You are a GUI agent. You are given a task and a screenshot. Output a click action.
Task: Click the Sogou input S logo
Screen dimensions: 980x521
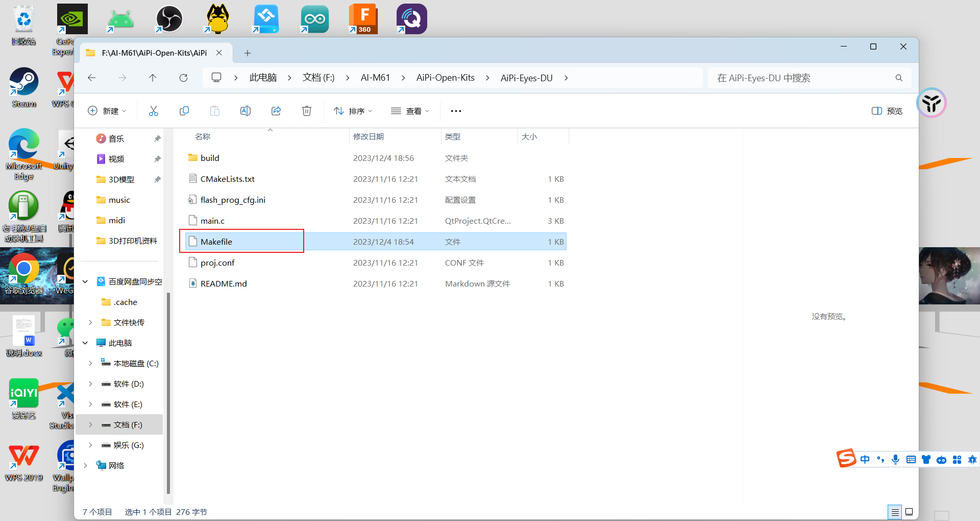846,458
